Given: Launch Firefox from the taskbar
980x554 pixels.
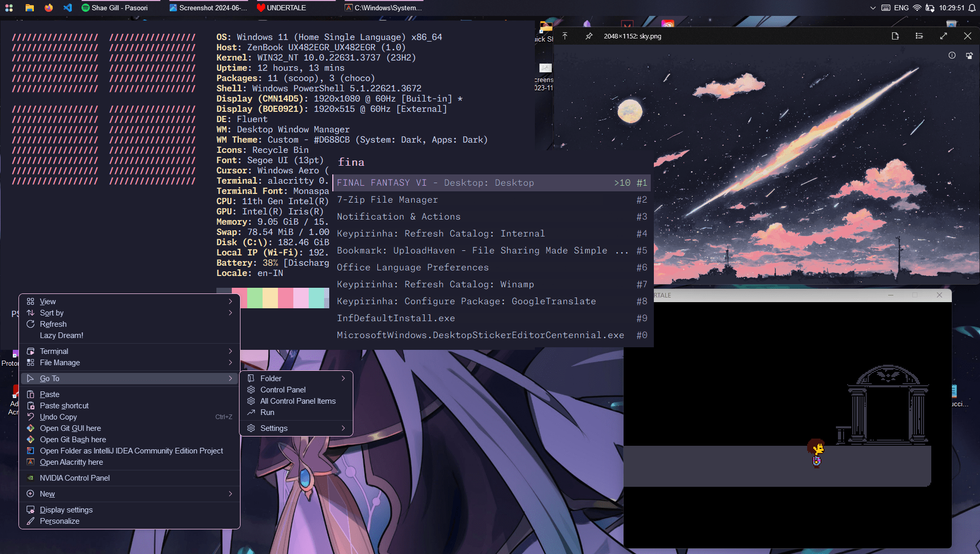Looking at the screenshot, I should (x=49, y=8).
